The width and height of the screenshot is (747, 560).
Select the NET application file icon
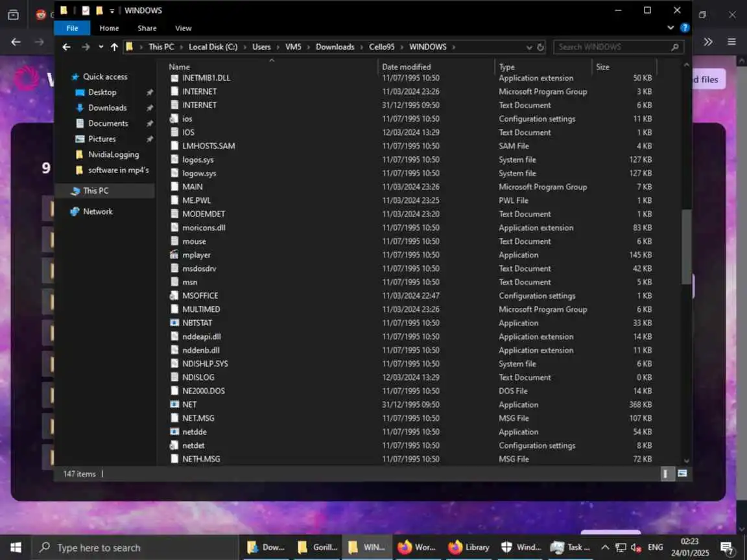pos(174,404)
